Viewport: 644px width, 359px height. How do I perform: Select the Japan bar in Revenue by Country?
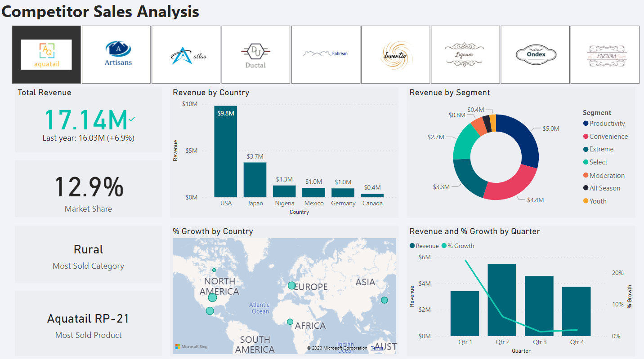point(255,180)
